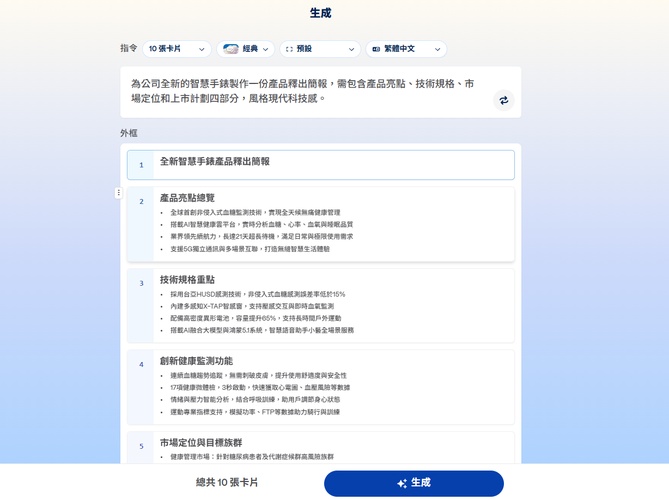Click the bullet starting 17項健康微體檢
Image resolution: width=669 pixels, height=500 pixels.
[260, 387]
